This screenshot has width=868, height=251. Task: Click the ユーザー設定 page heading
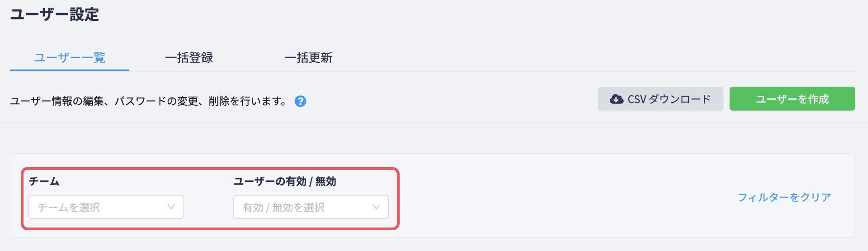click(54, 14)
